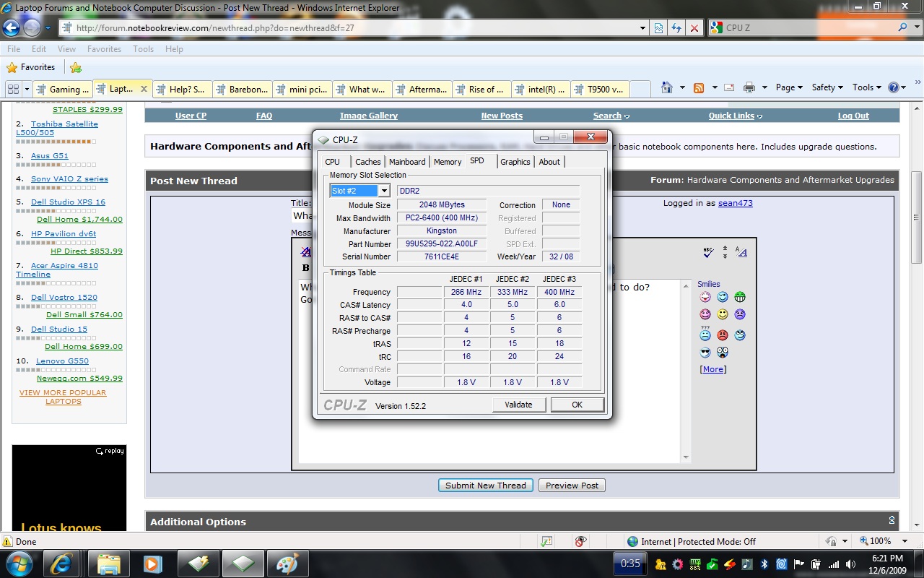
Task: Click the More smilies link
Action: click(x=713, y=369)
